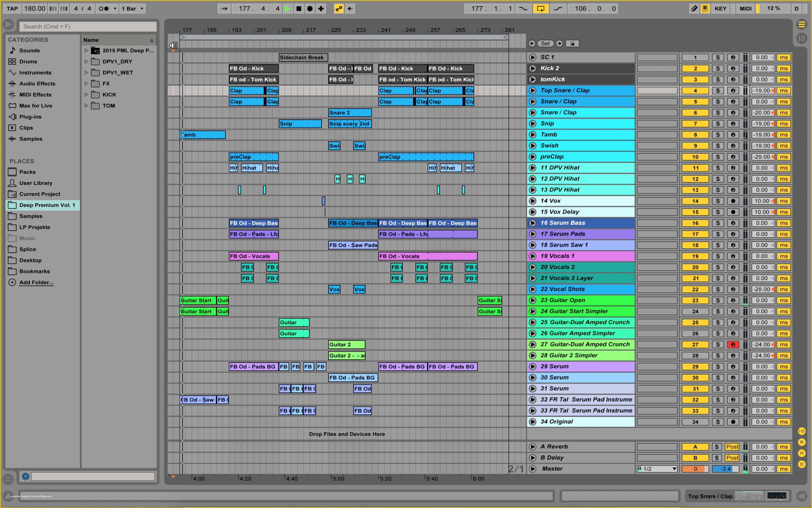This screenshot has height=508, width=812.
Task: Toggle the browser show/hide arrow
Action: [x=8, y=25]
